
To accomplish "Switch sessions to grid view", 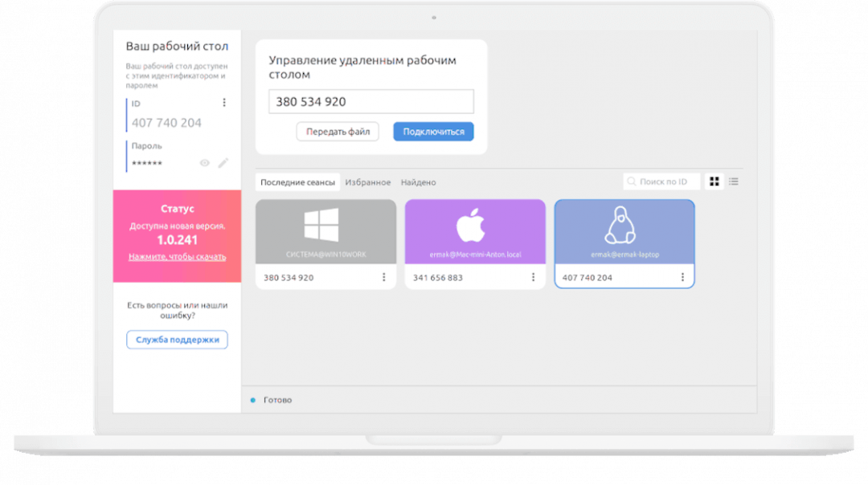I will tap(714, 181).
